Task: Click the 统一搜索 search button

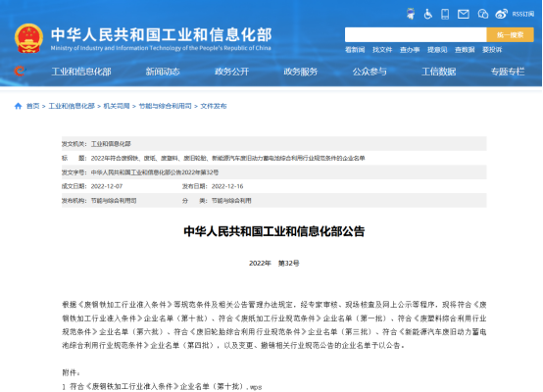Action: (x=510, y=35)
